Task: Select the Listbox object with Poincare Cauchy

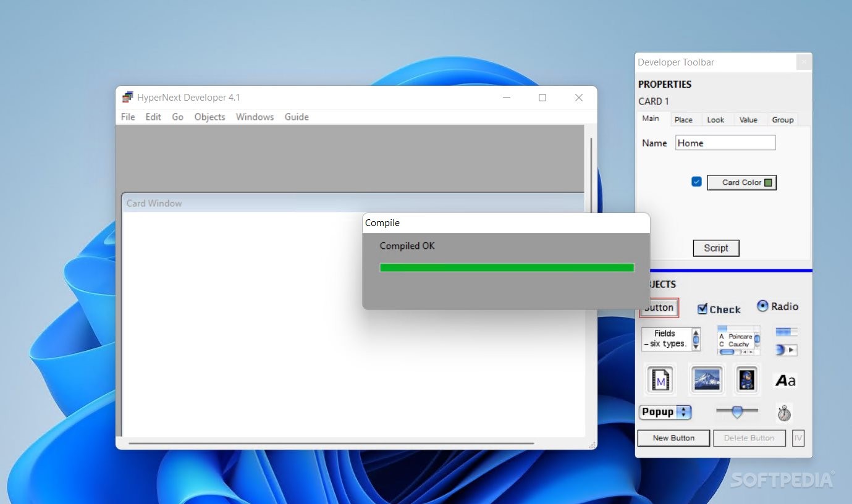Action: (738, 340)
